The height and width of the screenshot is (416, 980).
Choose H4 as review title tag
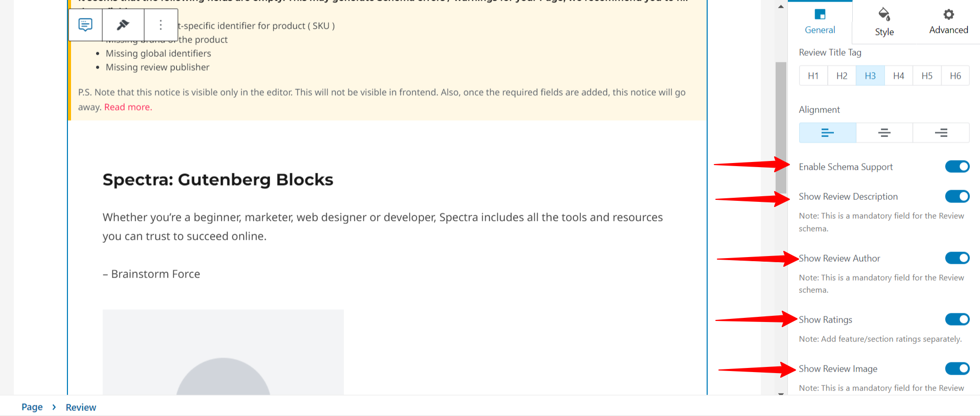pos(898,76)
